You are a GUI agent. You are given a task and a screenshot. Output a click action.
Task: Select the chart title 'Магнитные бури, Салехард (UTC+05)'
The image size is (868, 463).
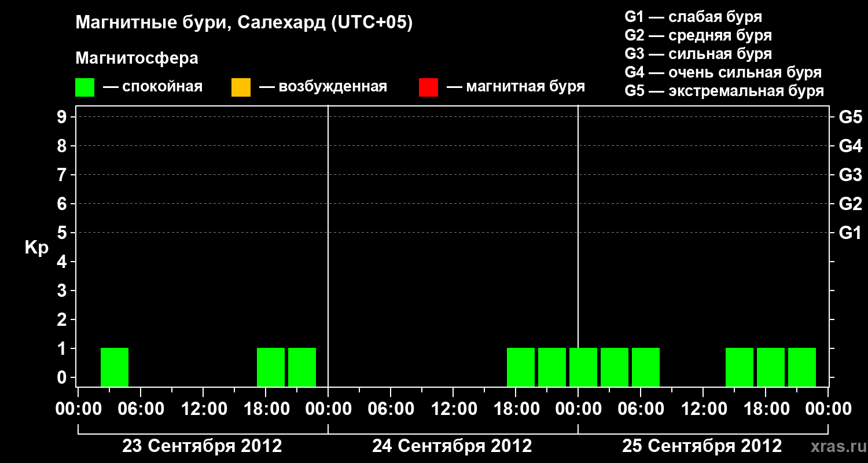click(244, 23)
